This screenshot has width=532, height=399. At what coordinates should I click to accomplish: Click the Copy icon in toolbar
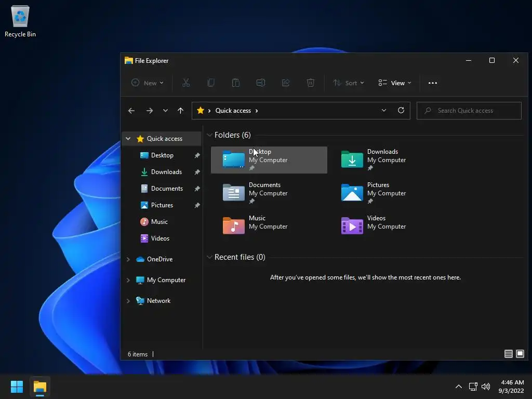coord(211,83)
